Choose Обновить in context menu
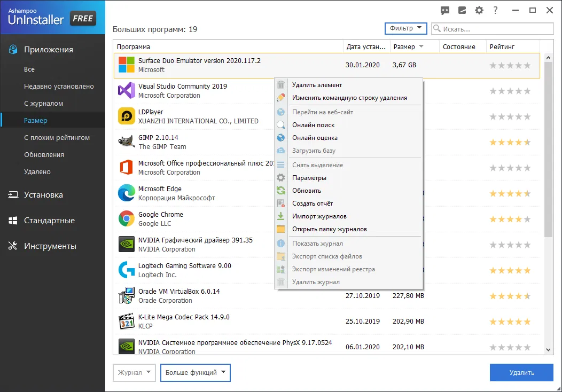This screenshot has width=562, height=392. click(x=307, y=191)
